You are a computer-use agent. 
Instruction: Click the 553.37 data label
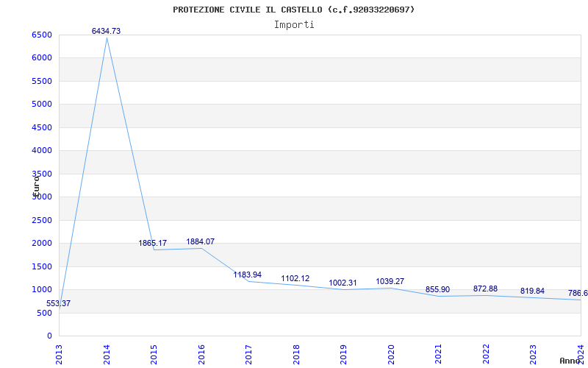click(x=59, y=303)
